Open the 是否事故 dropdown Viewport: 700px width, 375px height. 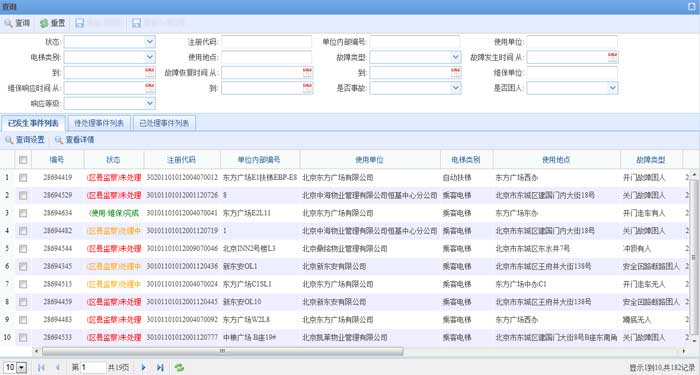click(x=456, y=88)
